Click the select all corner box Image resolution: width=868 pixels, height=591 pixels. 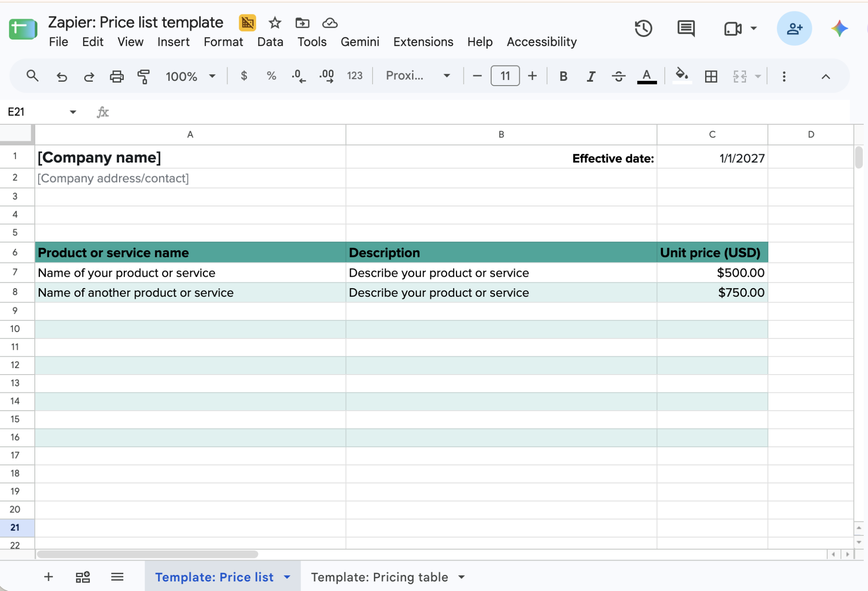[17, 134]
